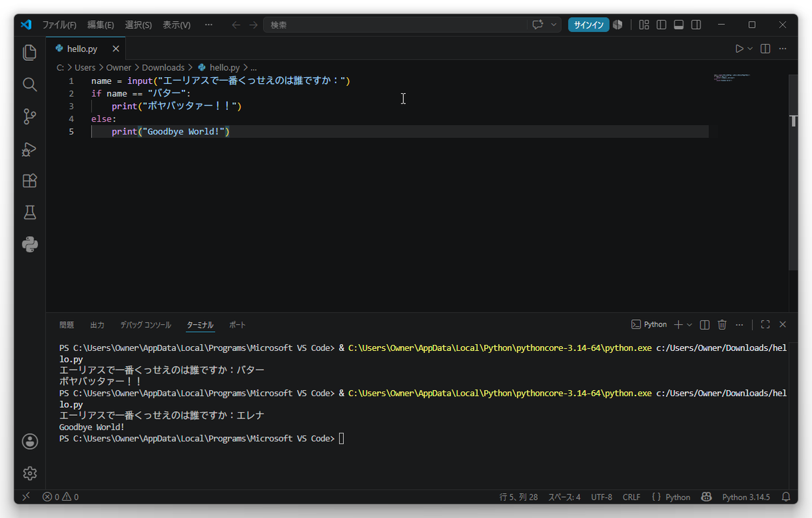The width and height of the screenshot is (812, 518).
Task: Open the chat icon in title bar
Action: point(538,24)
